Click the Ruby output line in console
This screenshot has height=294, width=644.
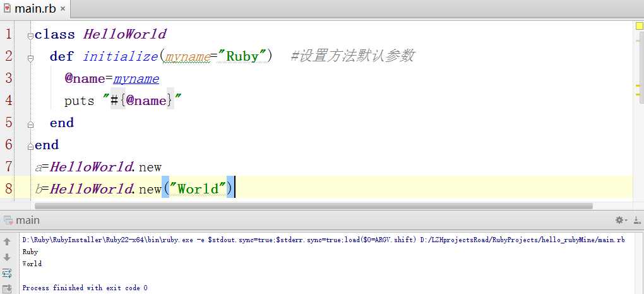30,252
